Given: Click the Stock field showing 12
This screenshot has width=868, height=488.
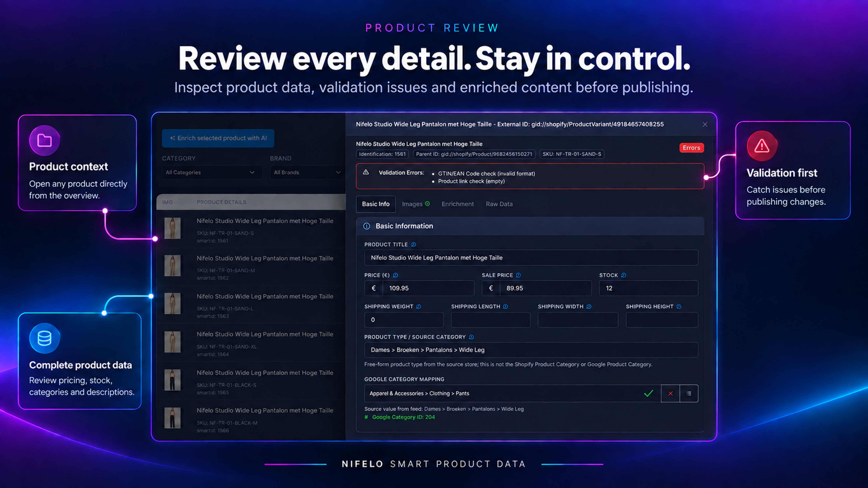Looking at the screenshot, I should 649,288.
